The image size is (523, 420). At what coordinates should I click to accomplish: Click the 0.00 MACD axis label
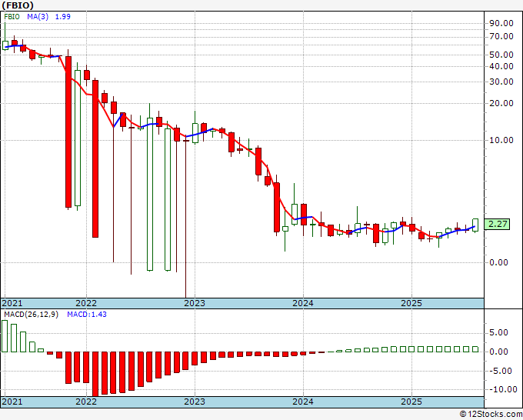[498, 352]
